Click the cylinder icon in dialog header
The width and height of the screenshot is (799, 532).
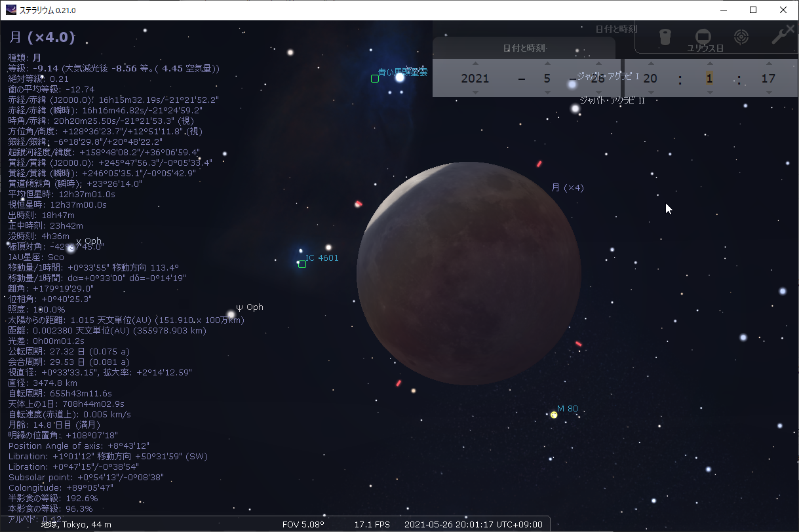coord(664,37)
